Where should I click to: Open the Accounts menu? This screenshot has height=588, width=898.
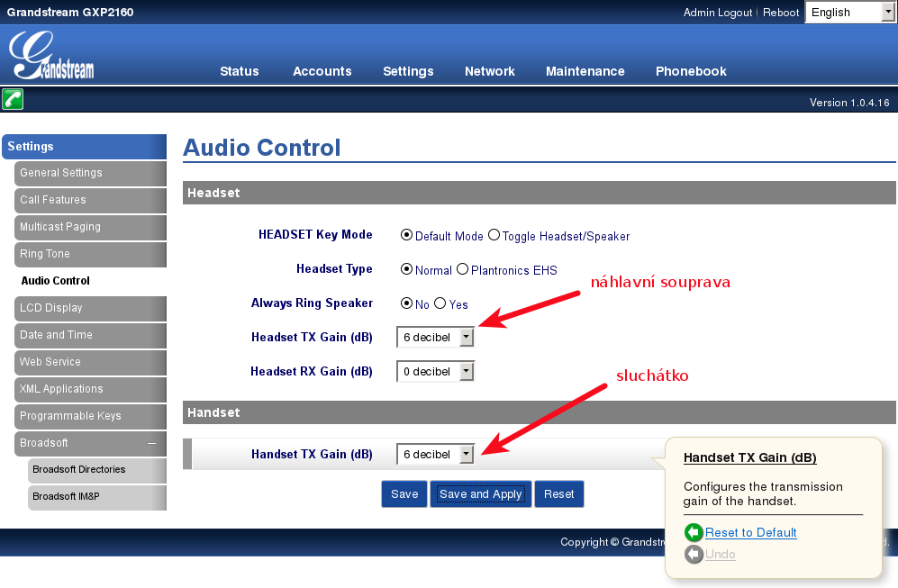pyautogui.click(x=322, y=71)
